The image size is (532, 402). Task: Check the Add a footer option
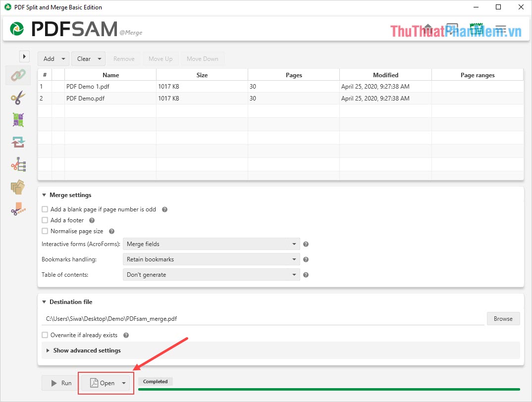[45, 220]
